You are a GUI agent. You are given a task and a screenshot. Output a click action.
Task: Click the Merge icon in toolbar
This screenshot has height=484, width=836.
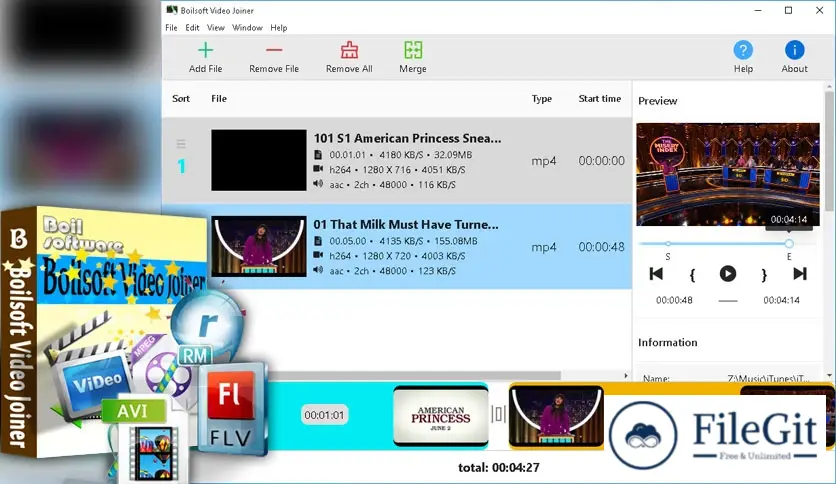[413, 50]
